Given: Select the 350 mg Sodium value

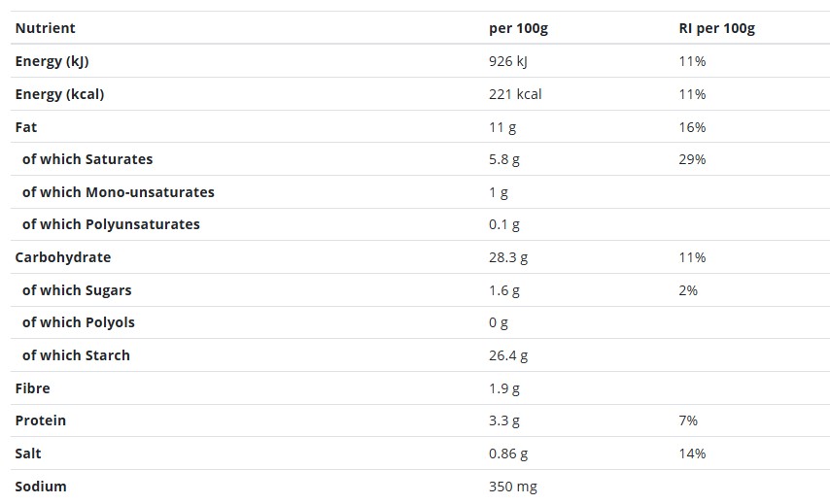Looking at the screenshot, I should [x=513, y=487].
